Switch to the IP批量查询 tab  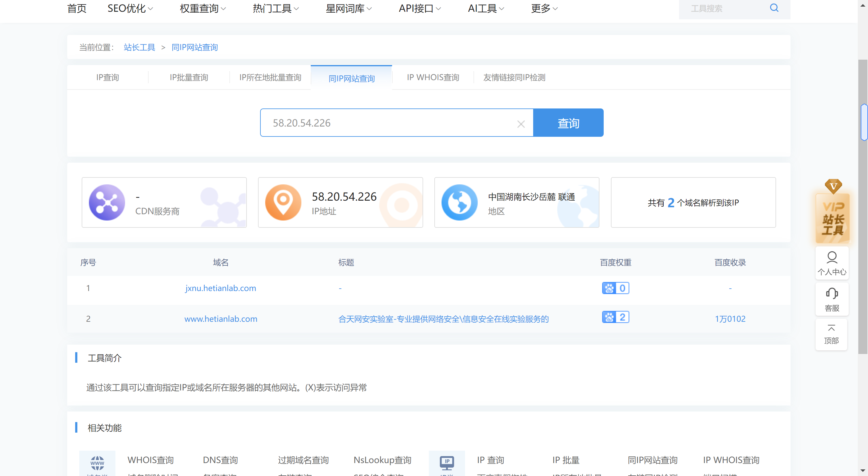[189, 77]
